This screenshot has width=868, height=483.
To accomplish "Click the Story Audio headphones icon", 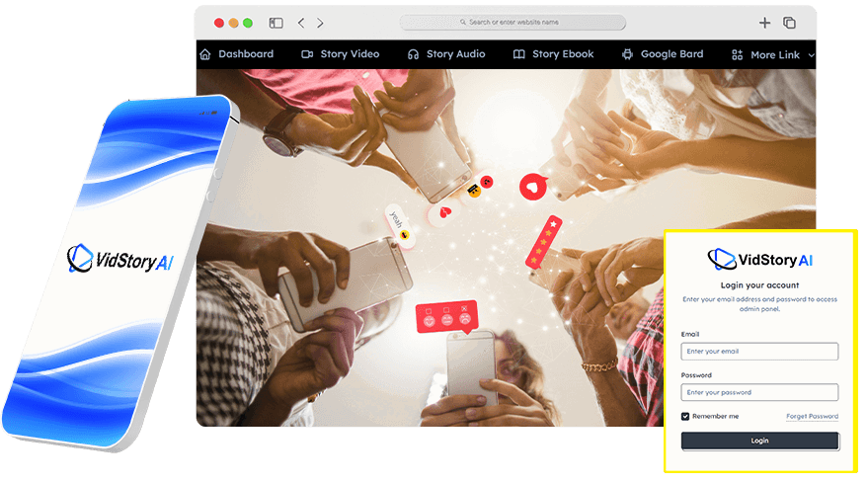I will pos(413,54).
